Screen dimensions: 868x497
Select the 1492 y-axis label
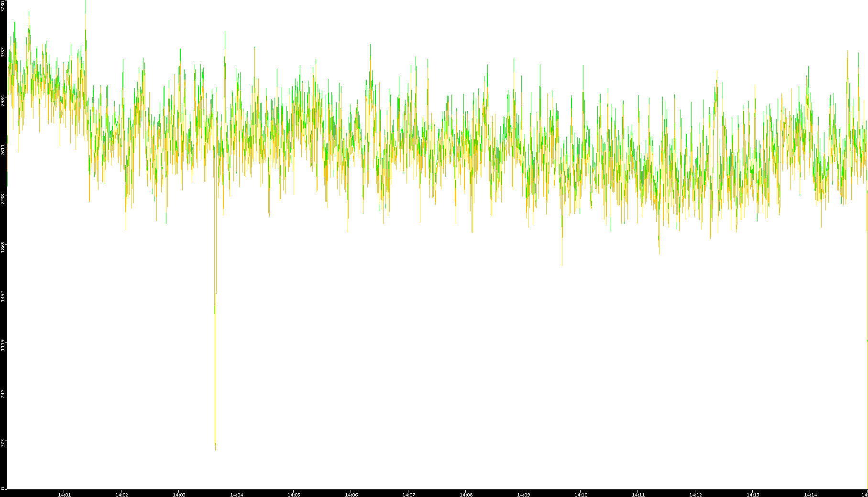[x=3, y=296]
